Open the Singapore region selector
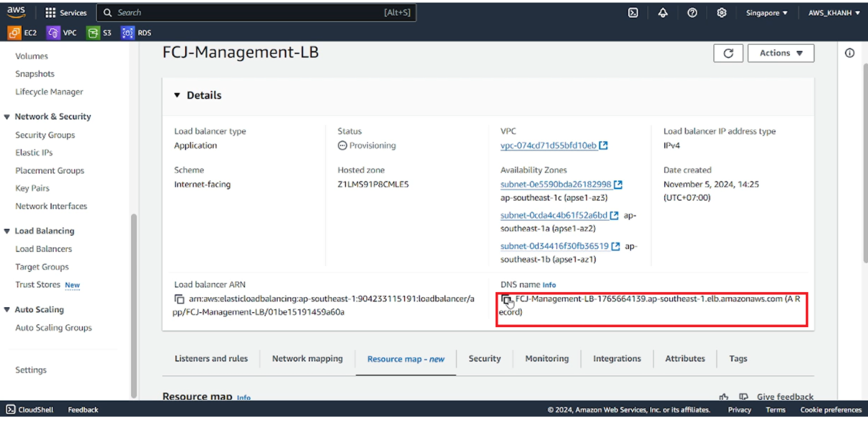Viewport: 868px width, 427px height. pyautogui.click(x=766, y=12)
